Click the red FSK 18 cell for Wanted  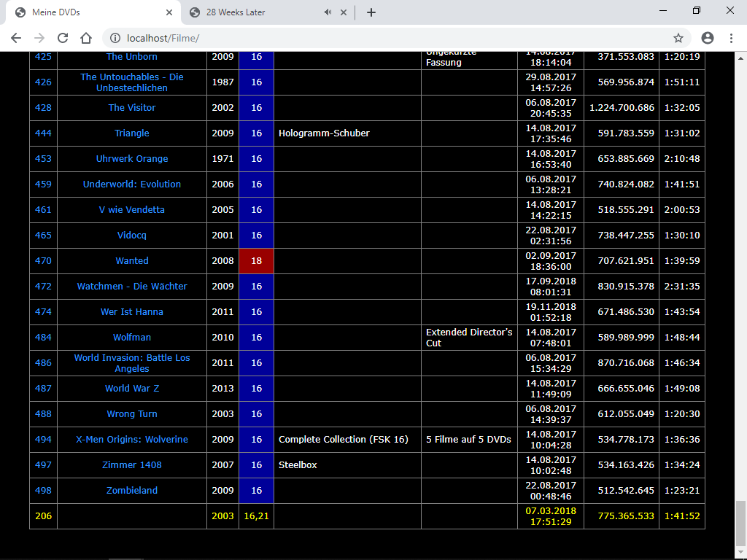pyautogui.click(x=256, y=261)
